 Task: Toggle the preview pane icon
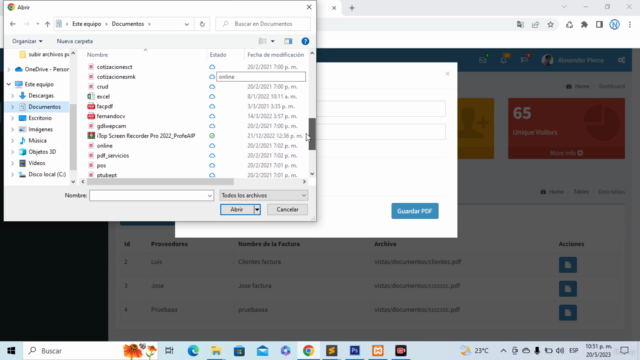click(288, 41)
